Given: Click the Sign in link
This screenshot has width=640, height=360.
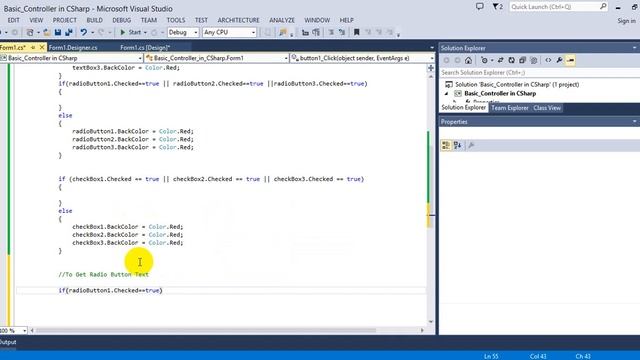Looking at the screenshot, I should (627, 21).
